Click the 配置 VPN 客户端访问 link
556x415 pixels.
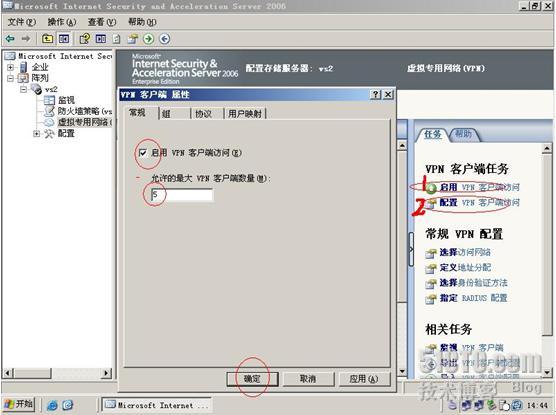479,203
